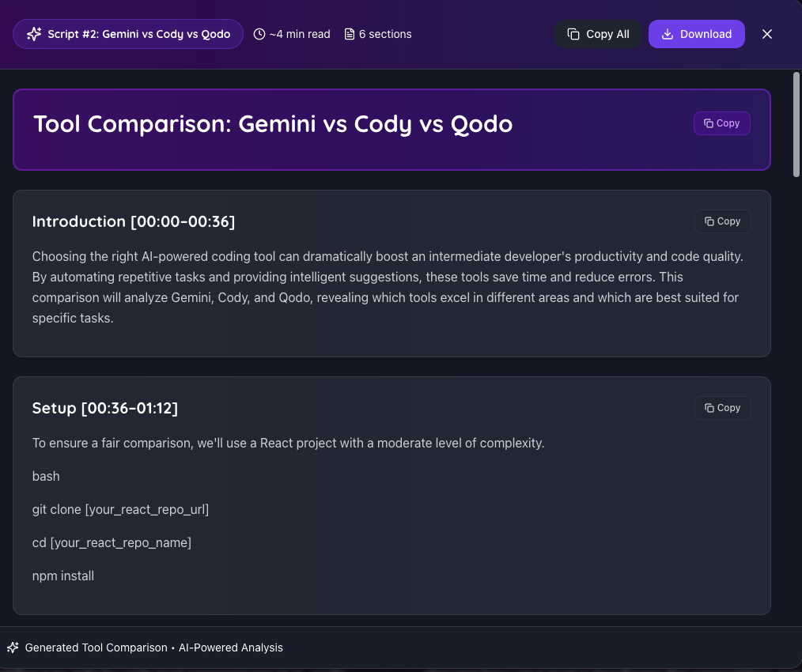Copy the Setup section content
The image size is (802, 672).
tap(722, 408)
